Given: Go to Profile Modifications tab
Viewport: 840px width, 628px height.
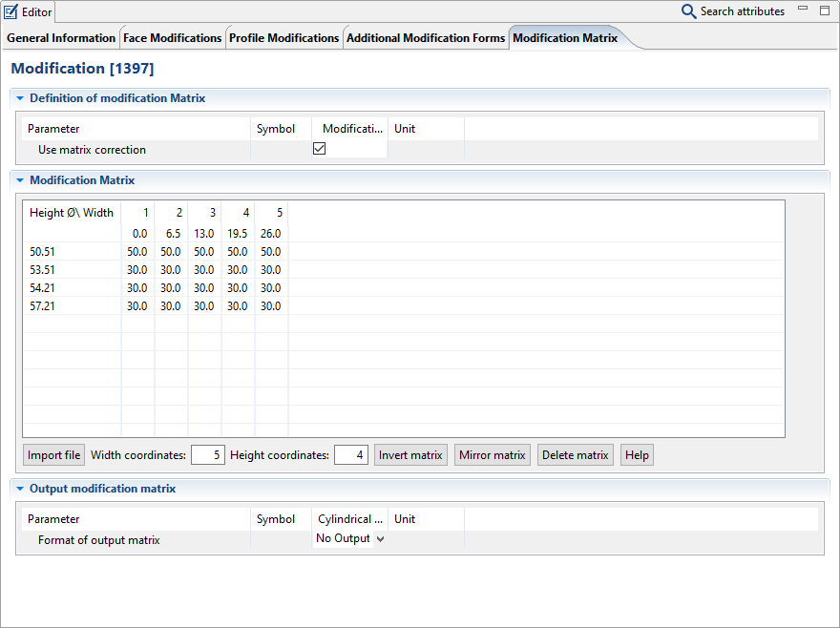Looking at the screenshot, I should (x=283, y=38).
